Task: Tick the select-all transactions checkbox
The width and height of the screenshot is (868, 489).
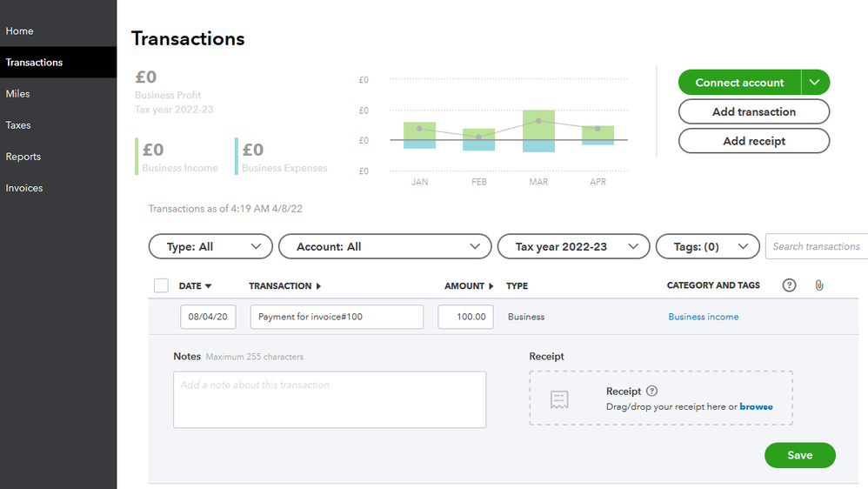Action: [x=161, y=285]
